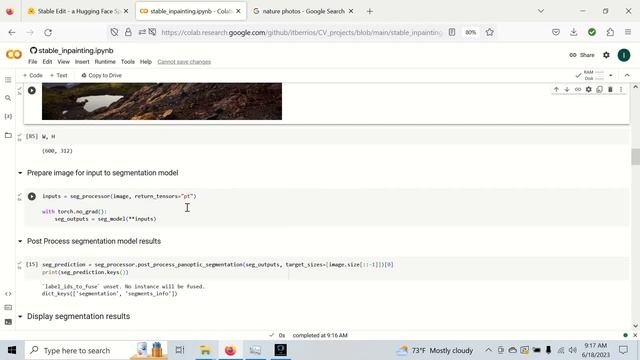Close the stable_inpainting.ipynb tab
This screenshot has width=640, height=360.
[x=238, y=11]
